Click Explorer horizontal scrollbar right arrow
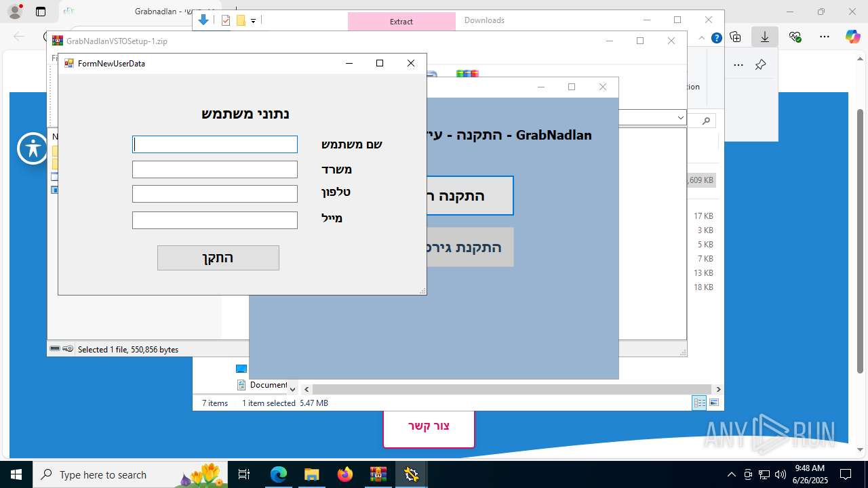Screen dimensions: 868x488 718,389
